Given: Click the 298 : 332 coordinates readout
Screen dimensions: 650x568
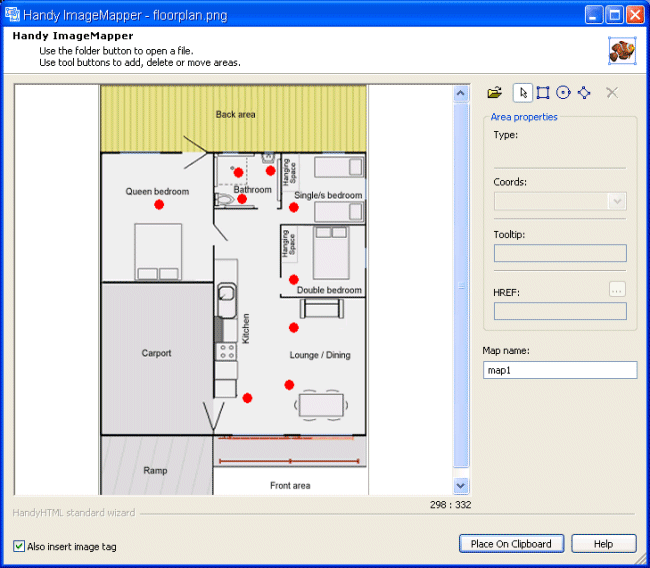Looking at the screenshot, I should click(451, 505).
